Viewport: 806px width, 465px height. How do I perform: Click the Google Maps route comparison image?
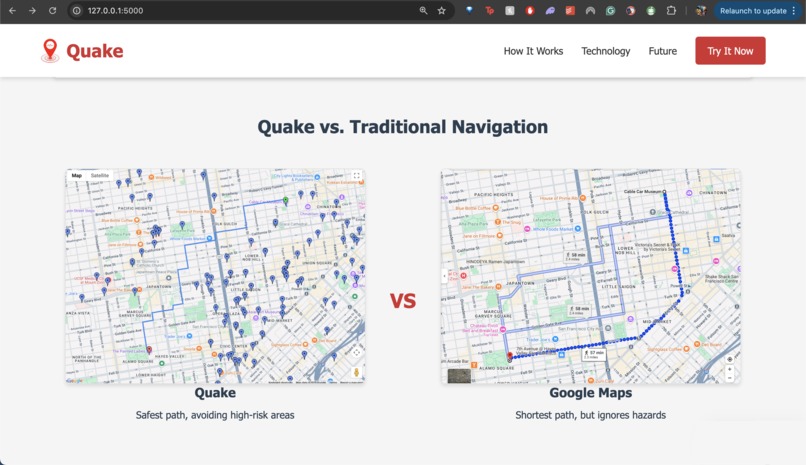(x=591, y=276)
